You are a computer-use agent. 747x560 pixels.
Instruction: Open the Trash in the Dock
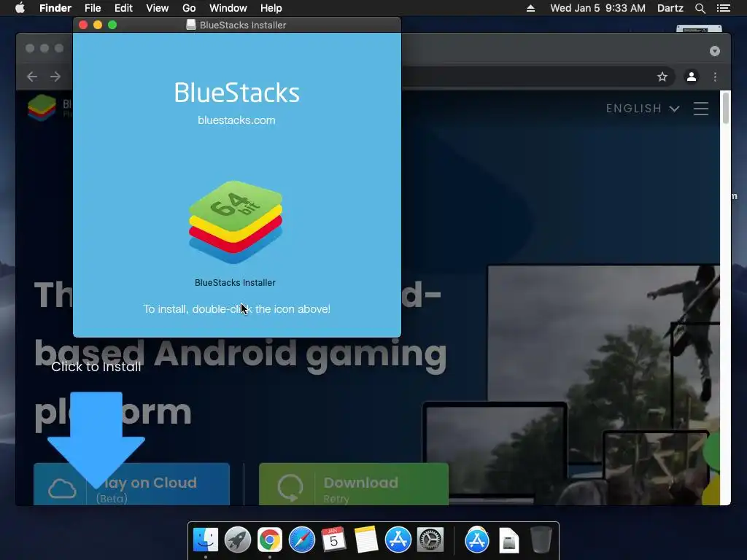(541, 540)
